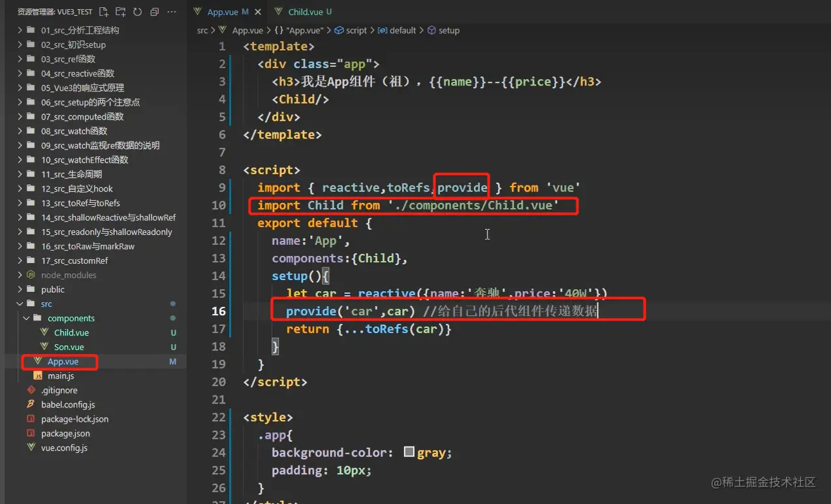Place cursor on the provide('car',car) line

coord(441,311)
